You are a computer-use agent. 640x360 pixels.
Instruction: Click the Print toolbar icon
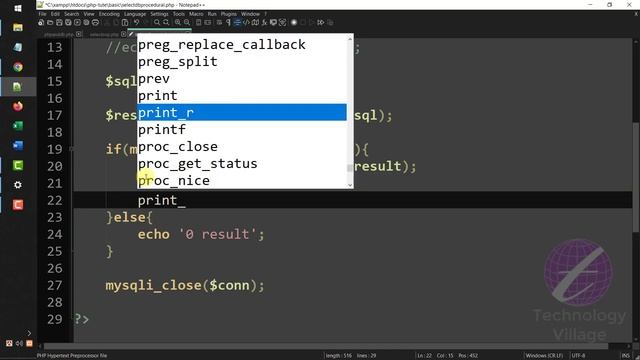pyautogui.click(x=95, y=22)
